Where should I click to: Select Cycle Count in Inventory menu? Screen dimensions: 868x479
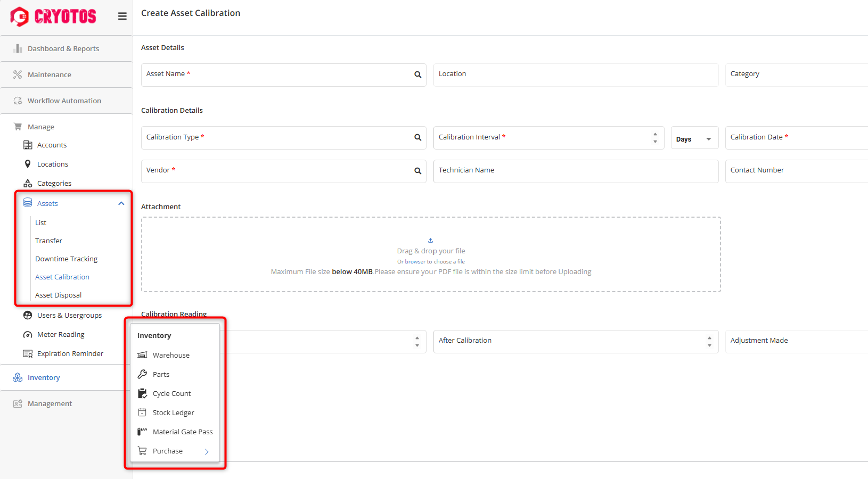point(171,394)
